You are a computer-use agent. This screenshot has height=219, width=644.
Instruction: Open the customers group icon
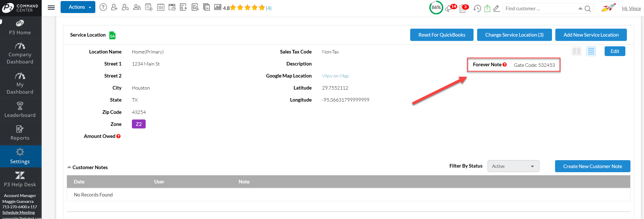(137, 7)
